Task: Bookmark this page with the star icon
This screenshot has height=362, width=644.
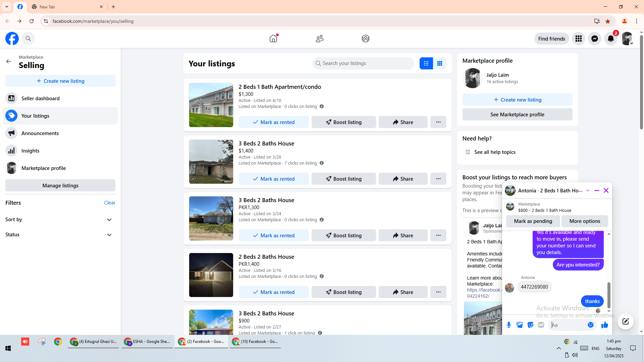Action: point(608,21)
